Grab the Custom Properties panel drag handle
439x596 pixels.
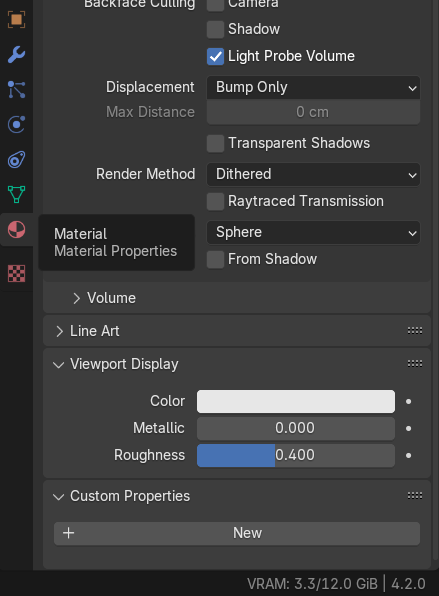tap(415, 496)
